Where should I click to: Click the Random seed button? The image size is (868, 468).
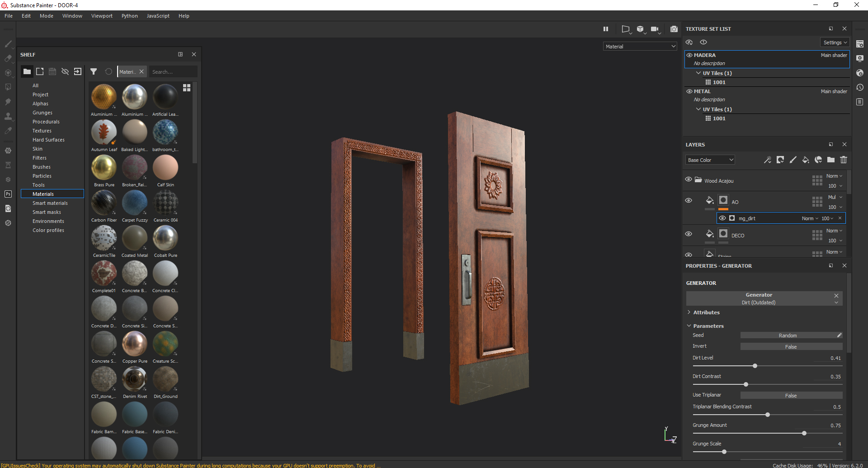tap(788, 336)
